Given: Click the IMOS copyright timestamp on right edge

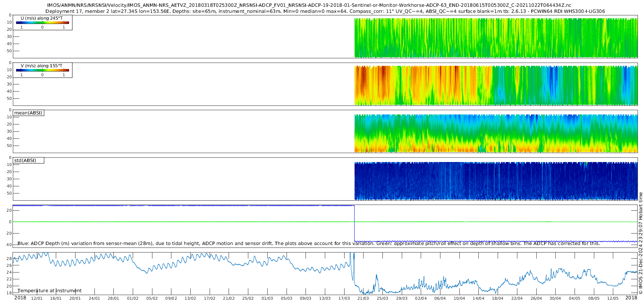Looking at the screenshot, I should pos(640,243).
